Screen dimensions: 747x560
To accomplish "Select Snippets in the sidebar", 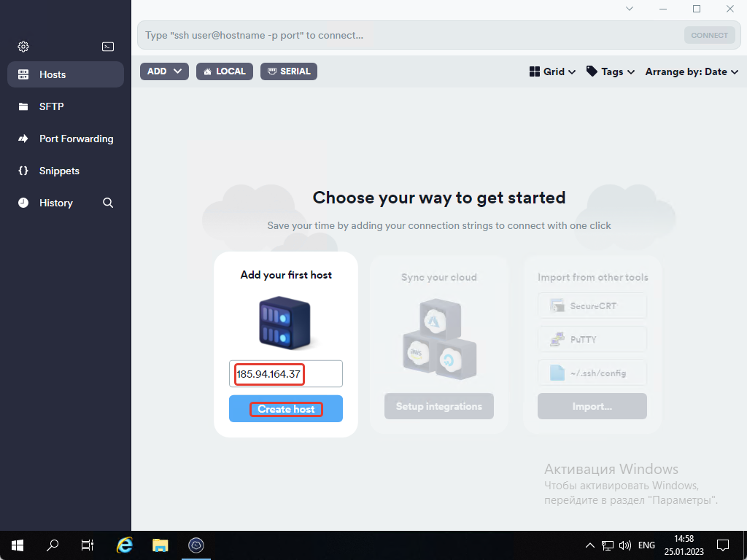I will [59, 171].
